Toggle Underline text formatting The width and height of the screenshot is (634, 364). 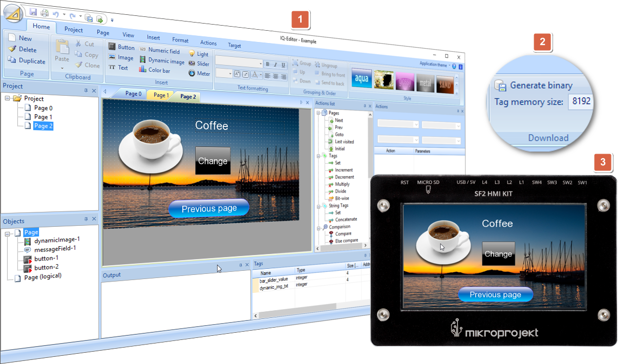[x=283, y=66]
